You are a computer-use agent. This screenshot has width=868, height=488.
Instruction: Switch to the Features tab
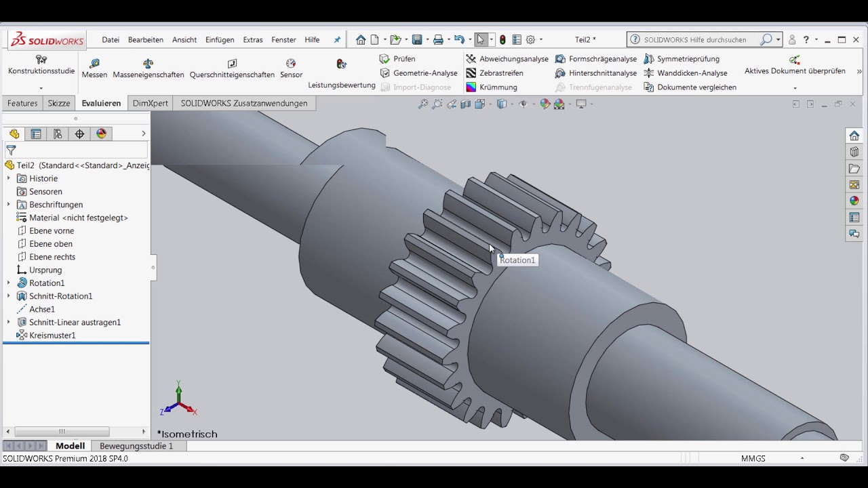tap(22, 104)
